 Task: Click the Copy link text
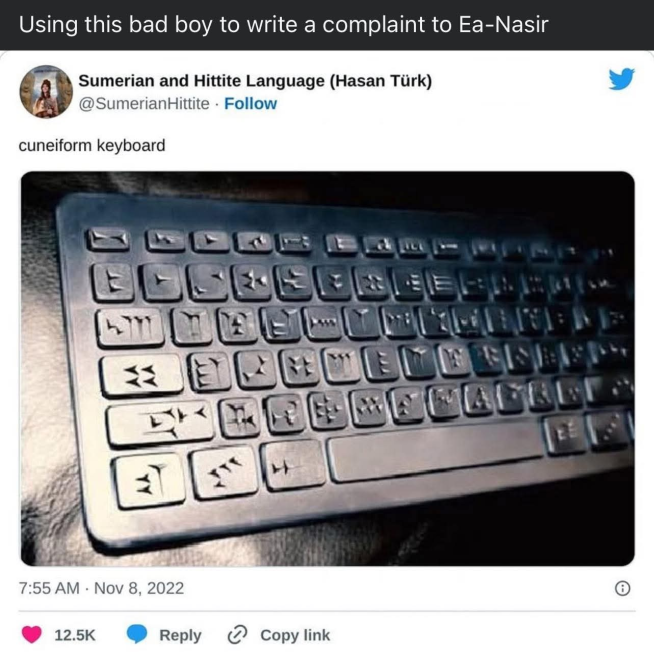point(295,635)
